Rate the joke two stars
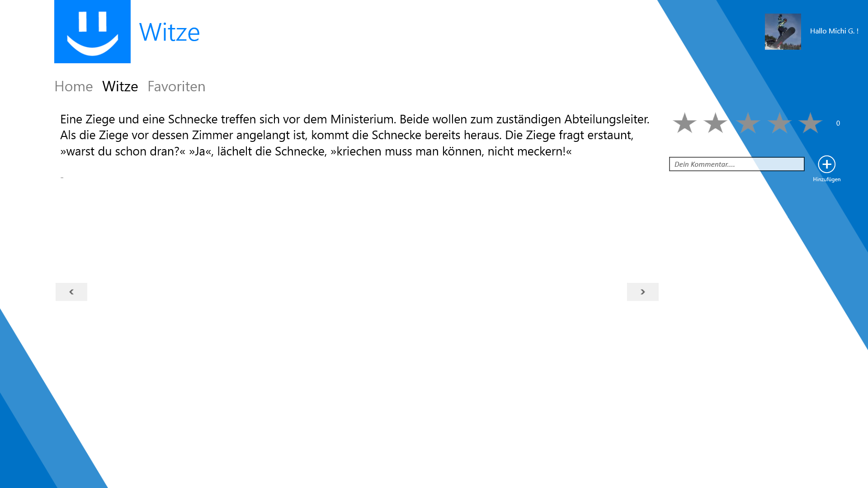The height and width of the screenshot is (488, 868). coord(715,123)
